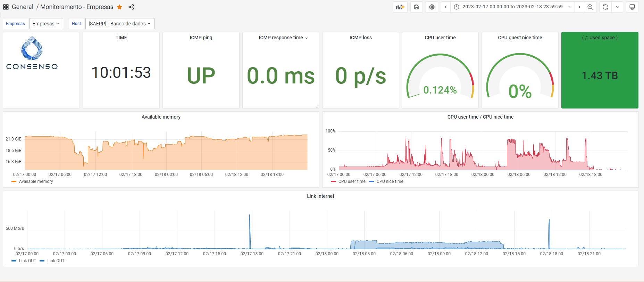The width and height of the screenshot is (644, 282).
Task: Click the zoom out time range icon
Action: point(590,7)
